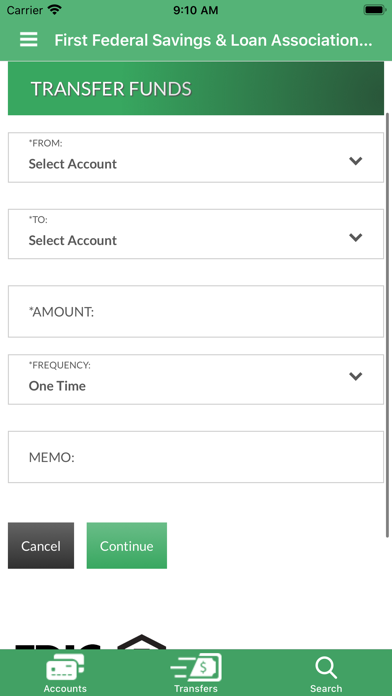This screenshot has height=696, width=392.
Task: Tap the green Continue button
Action: [x=127, y=546]
